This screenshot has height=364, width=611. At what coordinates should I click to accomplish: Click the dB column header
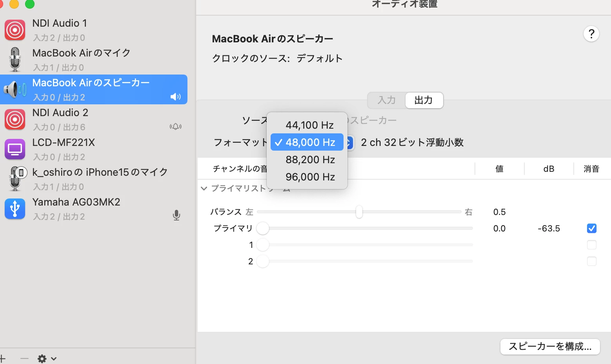(549, 169)
